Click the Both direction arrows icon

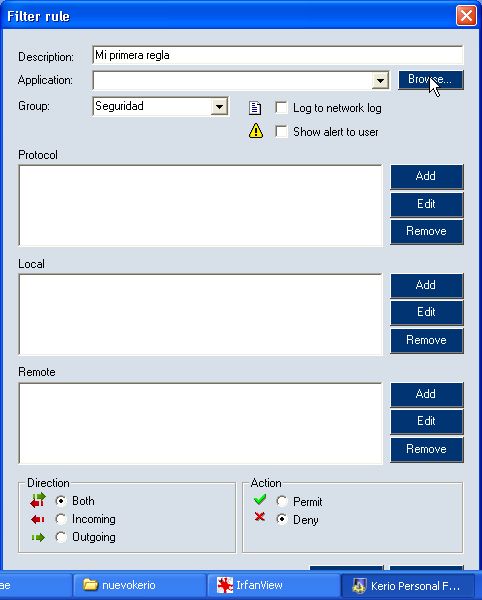point(38,500)
